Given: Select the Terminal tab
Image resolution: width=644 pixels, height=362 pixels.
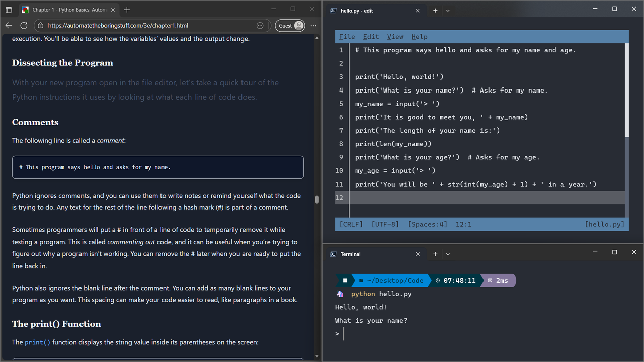Looking at the screenshot, I should point(350,254).
